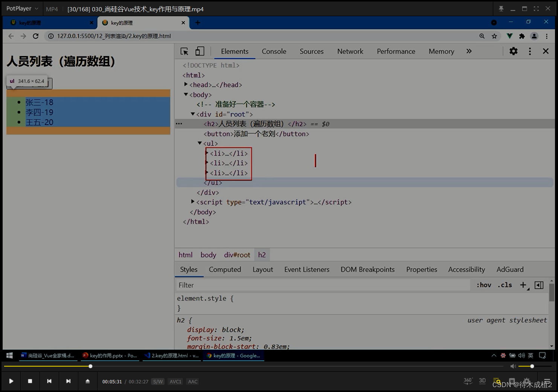Close the DevTools panel
Viewport: 558px width, 392px height.
546,51
